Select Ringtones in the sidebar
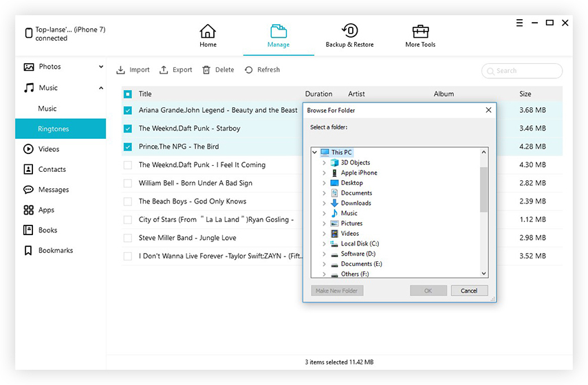This screenshot has width=588, height=385. 61,129
